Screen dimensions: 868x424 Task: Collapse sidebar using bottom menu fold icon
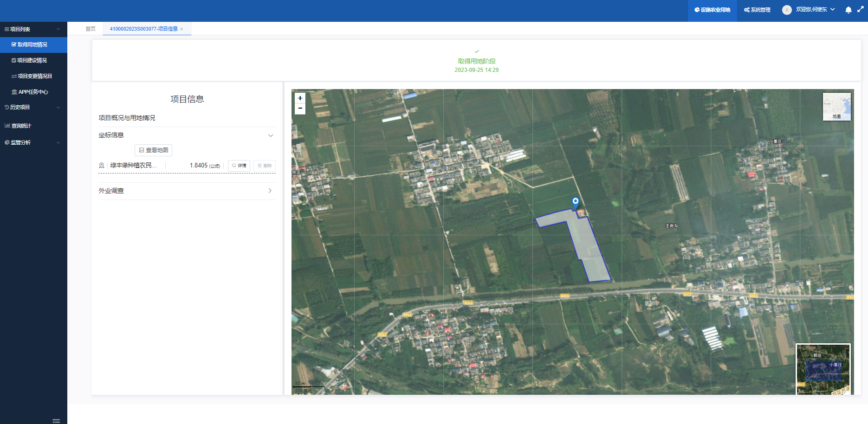pos(56,421)
